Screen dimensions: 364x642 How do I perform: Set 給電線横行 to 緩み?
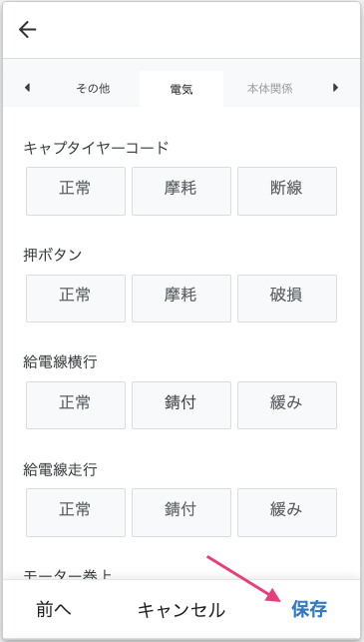pyautogui.click(x=287, y=405)
